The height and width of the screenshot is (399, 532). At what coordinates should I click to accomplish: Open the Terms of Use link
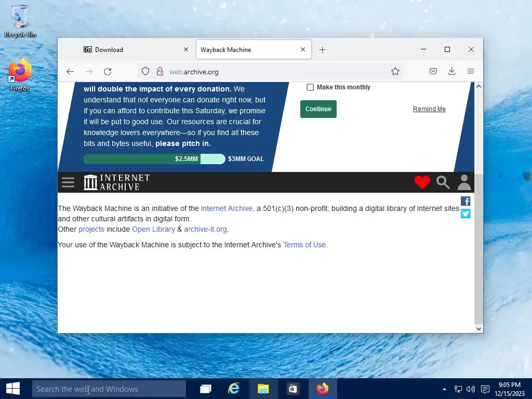[304, 245]
